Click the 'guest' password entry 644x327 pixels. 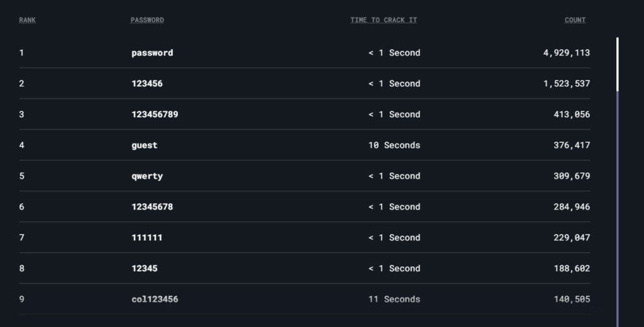click(x=145, y=145)
